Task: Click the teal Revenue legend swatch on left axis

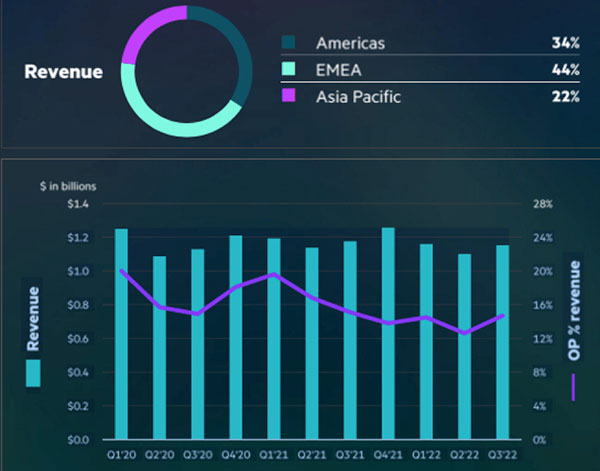Action: coord(33,374)
